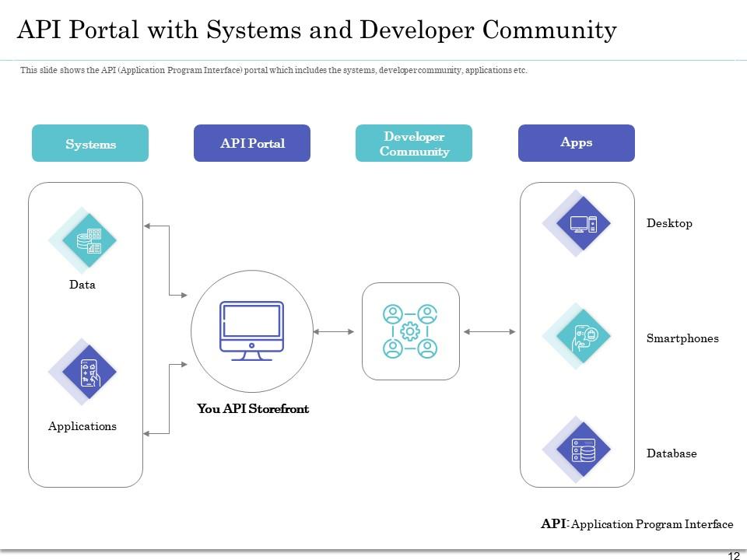Select the You API Storefront caption

click(x=252, y=408)
